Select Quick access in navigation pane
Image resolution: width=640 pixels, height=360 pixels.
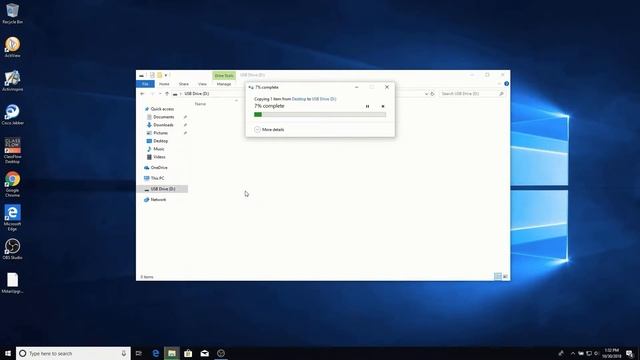click(162, 109)
